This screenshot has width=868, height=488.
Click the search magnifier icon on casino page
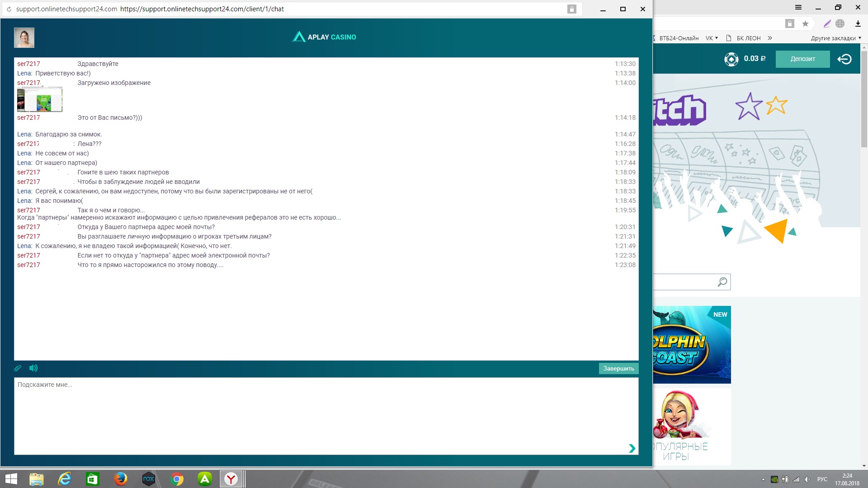[722, 282]
